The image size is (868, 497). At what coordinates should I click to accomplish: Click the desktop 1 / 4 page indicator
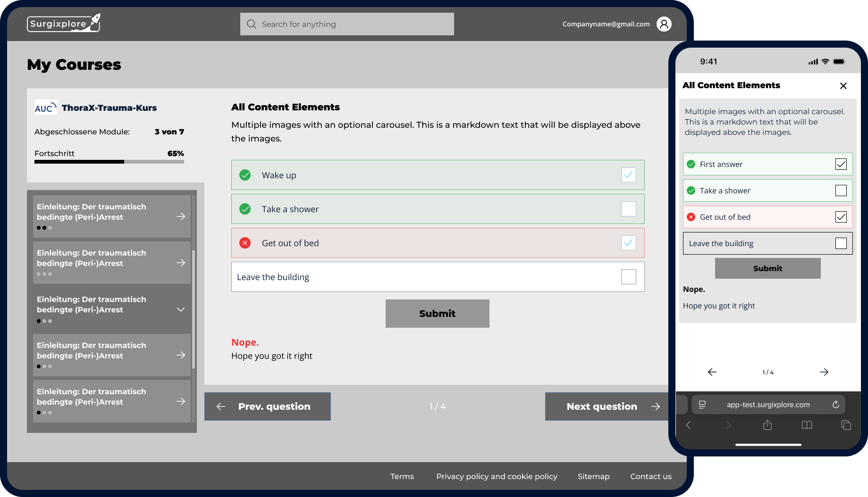tap(438, 406)
